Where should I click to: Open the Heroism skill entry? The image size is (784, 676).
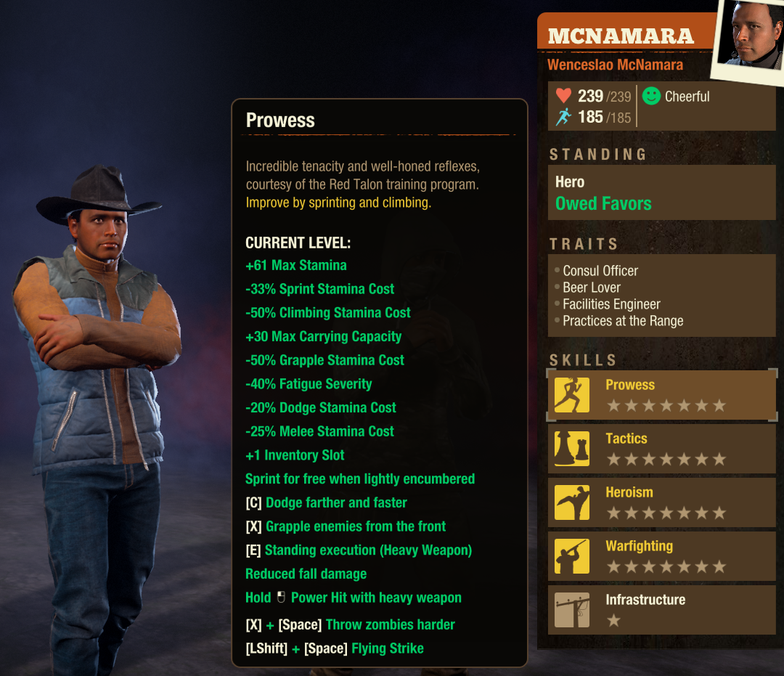(661, 502)
